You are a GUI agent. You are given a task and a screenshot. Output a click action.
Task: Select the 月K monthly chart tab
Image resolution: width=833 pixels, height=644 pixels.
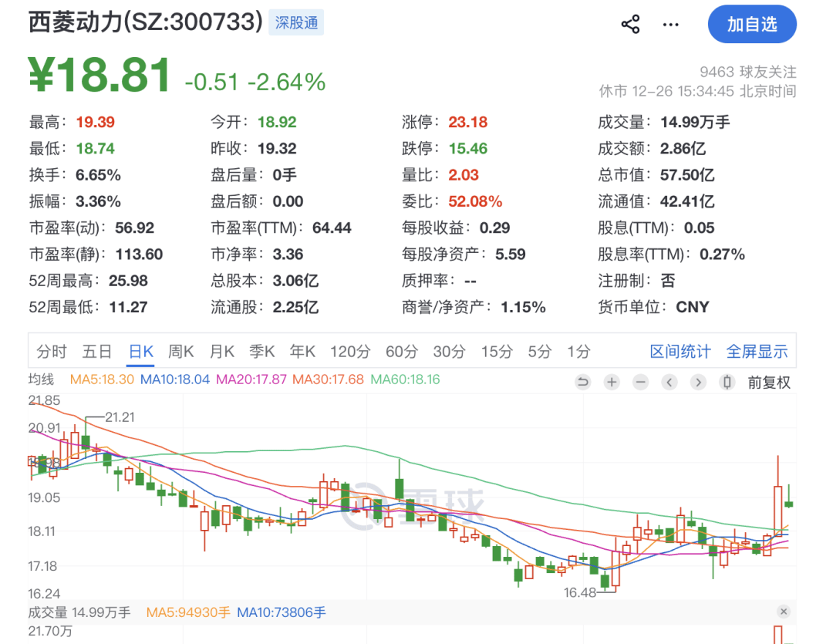point(221,351)
